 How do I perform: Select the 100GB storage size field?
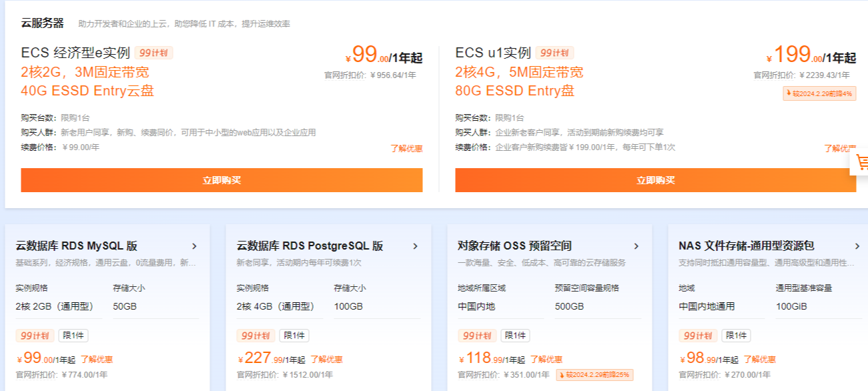377,307
